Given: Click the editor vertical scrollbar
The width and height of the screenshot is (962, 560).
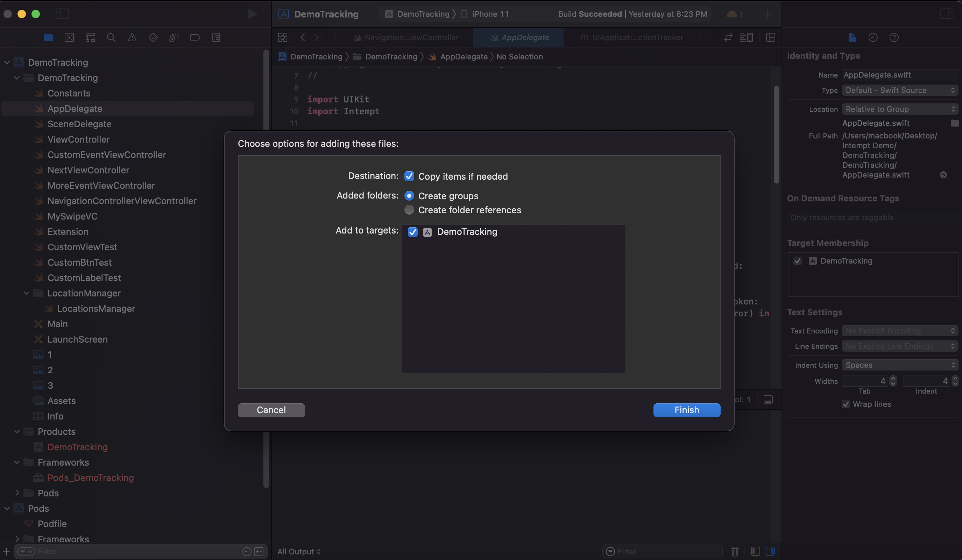Looking at the screenshot, I should tap(776, 135).
